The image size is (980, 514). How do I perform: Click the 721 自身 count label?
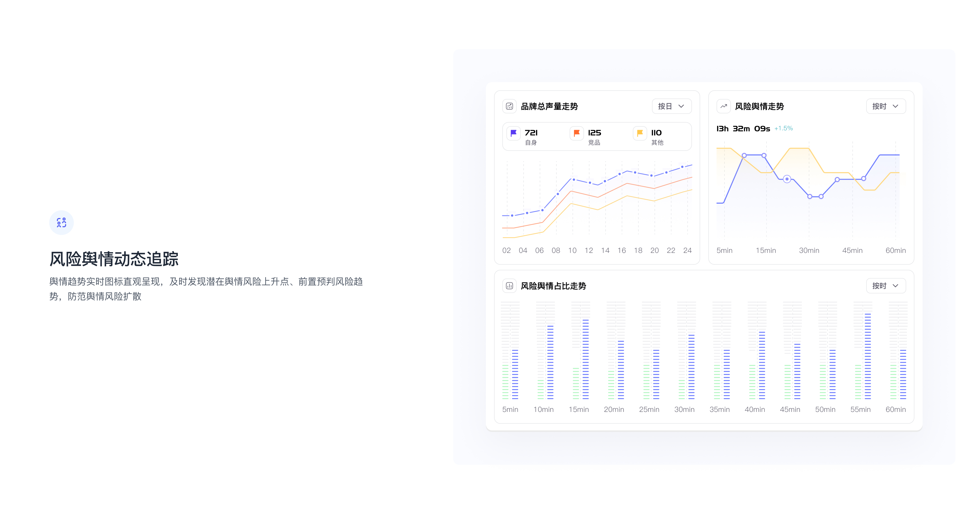[531, 133]
